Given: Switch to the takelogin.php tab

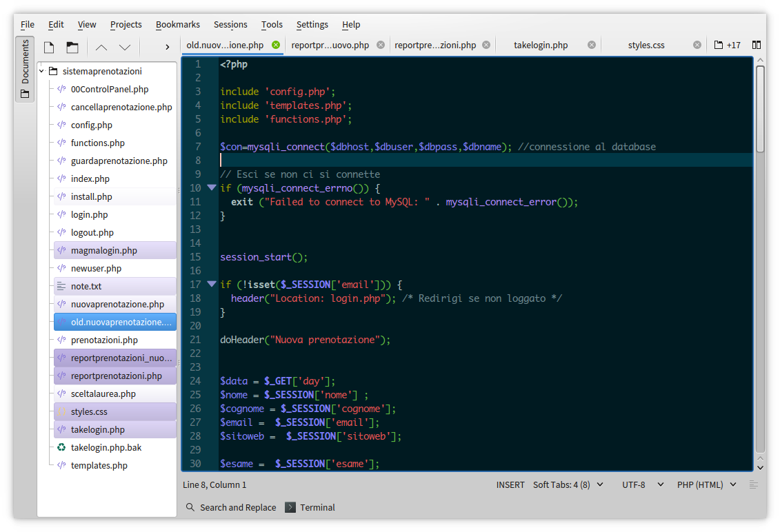Looking at the screenshot, I should click(x=541, y=45).
